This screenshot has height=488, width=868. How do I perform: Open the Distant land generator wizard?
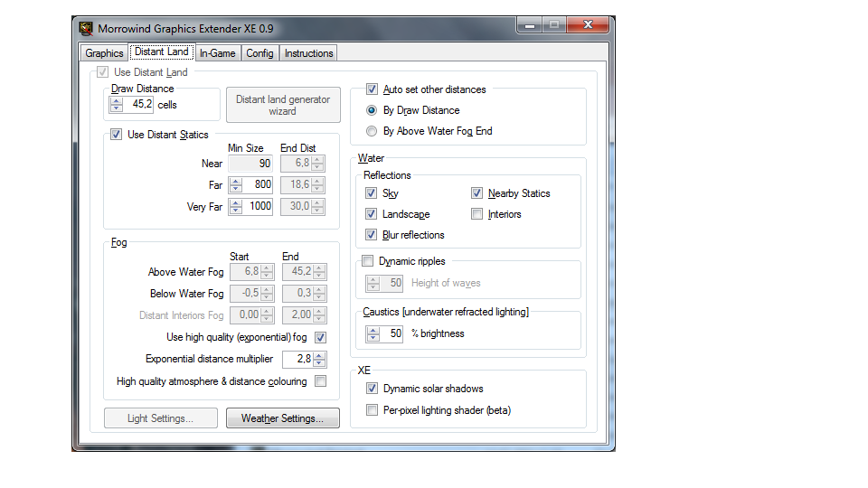[x=283, y=105]
